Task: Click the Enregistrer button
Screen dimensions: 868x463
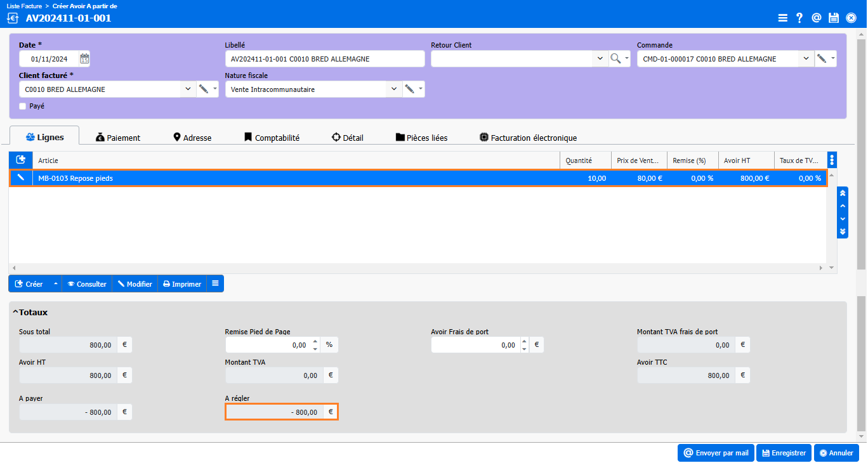Action: tap(784, 453)
